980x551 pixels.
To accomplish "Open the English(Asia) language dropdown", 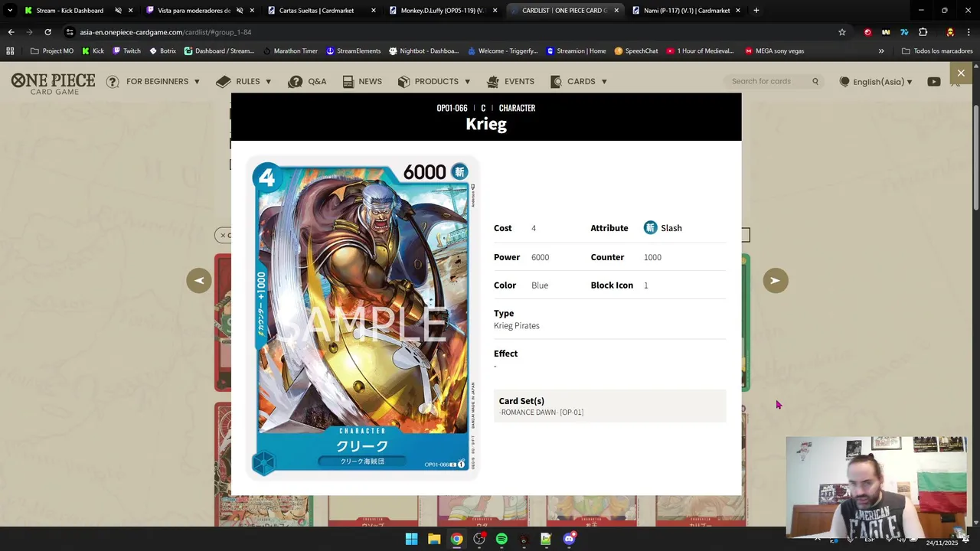I will tap(876, 81).
